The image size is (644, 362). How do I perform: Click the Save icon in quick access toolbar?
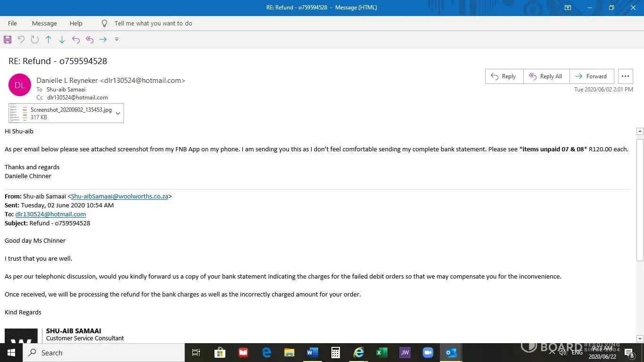pyautogui.click(x=7, y=40)
